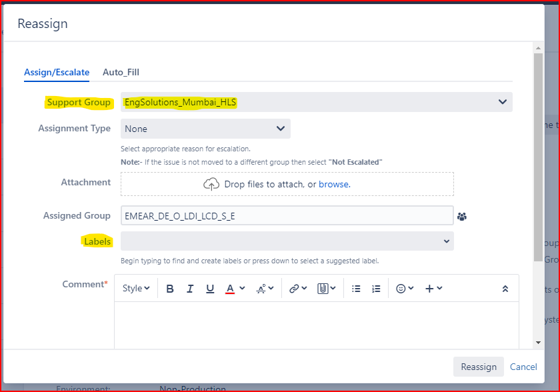The image size is (560, 392).
Task: Click the attachment icon in toolbar
Action: click(x=323, y=289)
